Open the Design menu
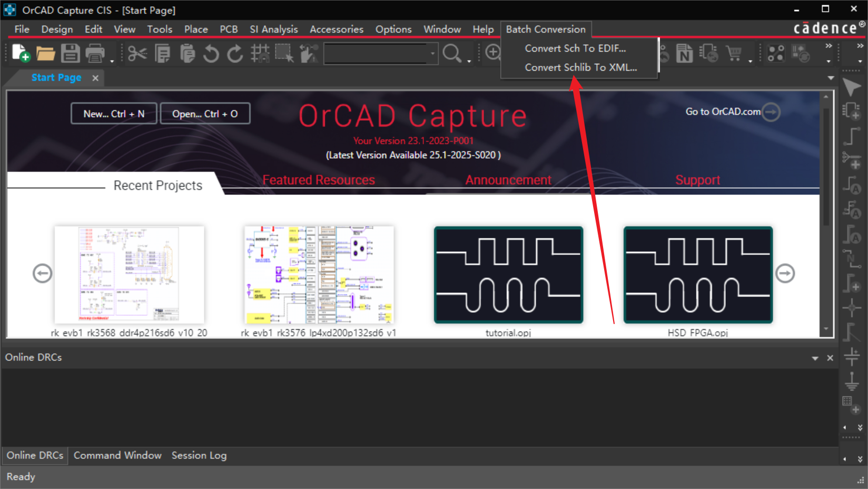 57,30
